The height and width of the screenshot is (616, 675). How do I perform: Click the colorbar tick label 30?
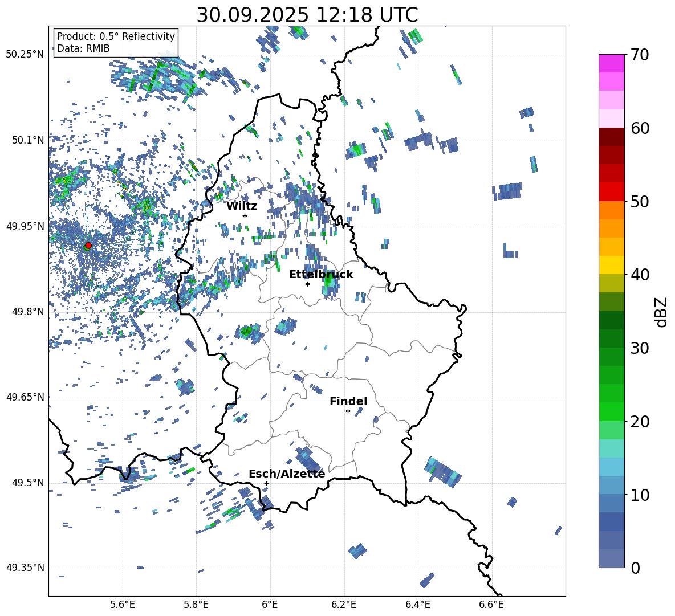(x=640, y=348)
